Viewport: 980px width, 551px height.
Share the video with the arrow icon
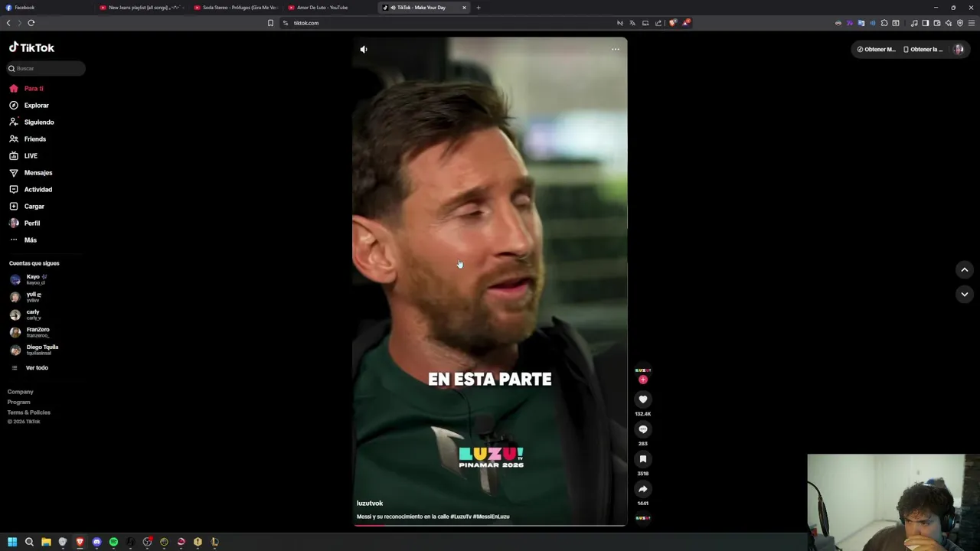click(643, 489)
